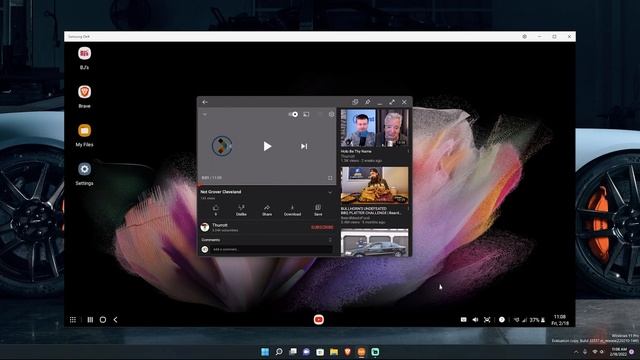Open the DeX clock showing 11:08
The image size is (640, 360).
(560, 320)
